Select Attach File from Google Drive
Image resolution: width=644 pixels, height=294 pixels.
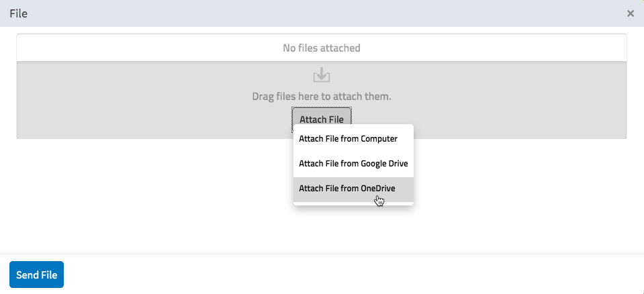pyautogui.click(x=353, y=163)
